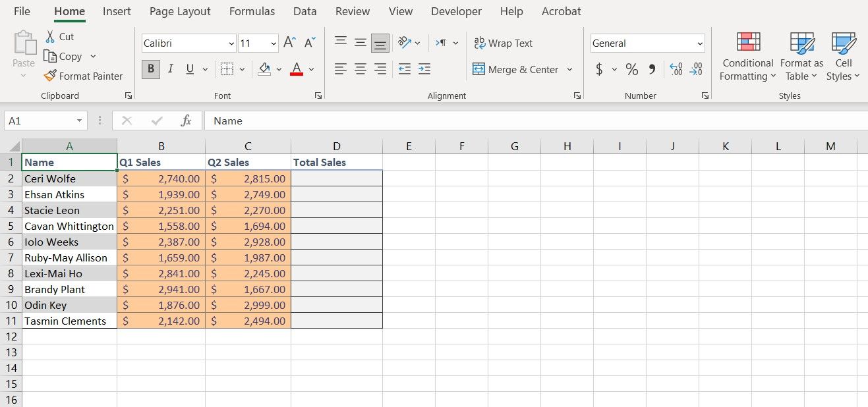Open the Help tab

pos(511,11)
